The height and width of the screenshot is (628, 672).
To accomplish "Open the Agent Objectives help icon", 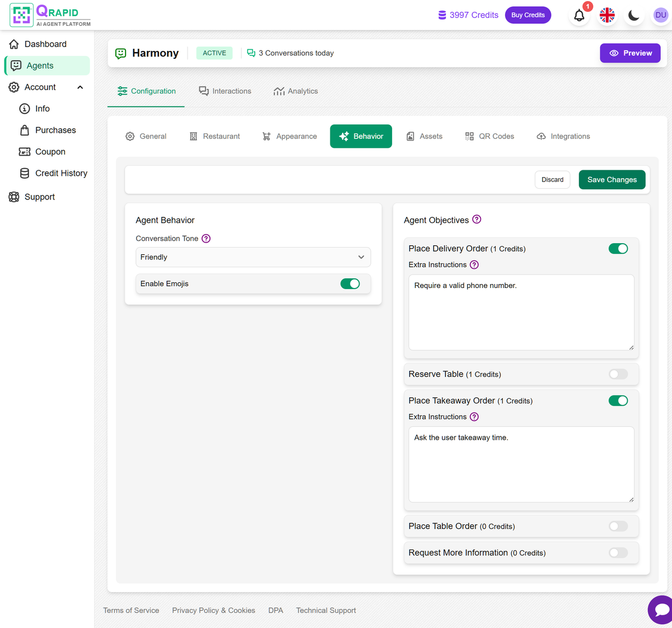I will coord(477,219).
